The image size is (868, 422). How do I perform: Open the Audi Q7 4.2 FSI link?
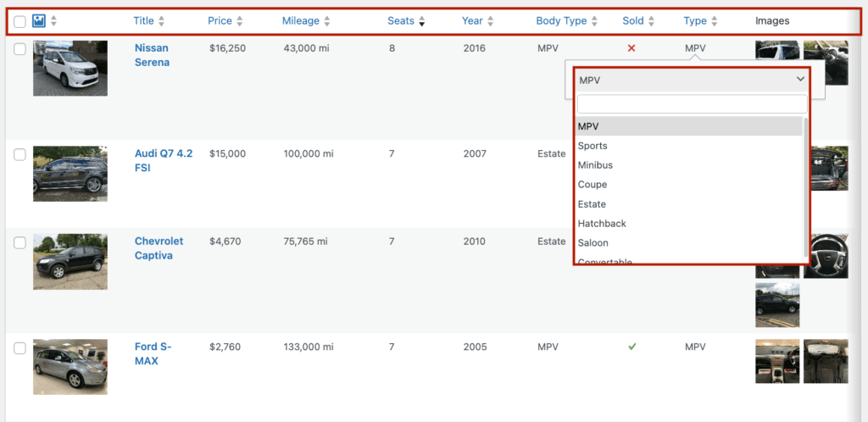(164, 160)
